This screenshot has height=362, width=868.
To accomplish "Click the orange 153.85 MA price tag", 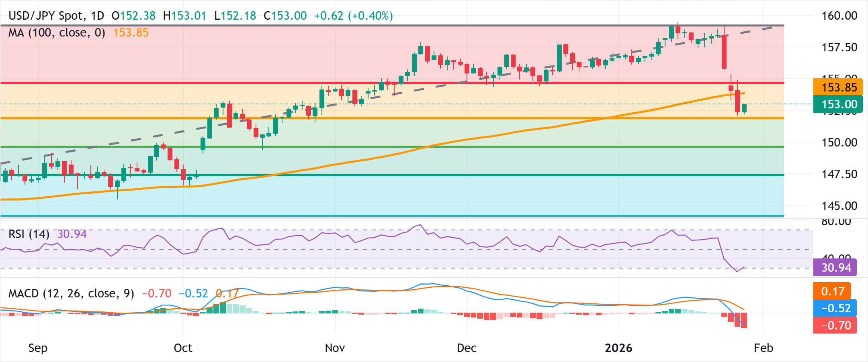I will (x=839, y=87).
